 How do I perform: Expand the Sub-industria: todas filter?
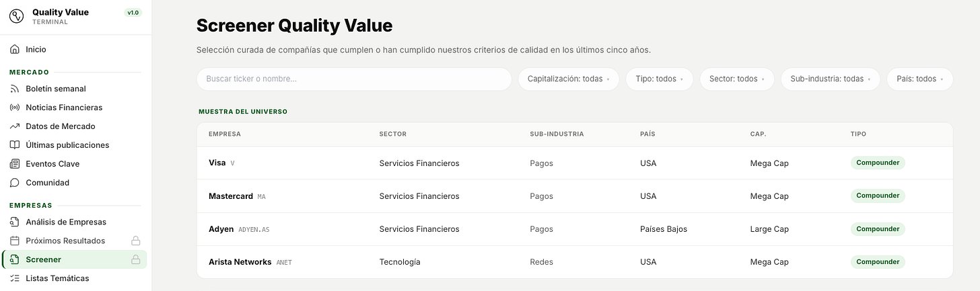(830, 79)
